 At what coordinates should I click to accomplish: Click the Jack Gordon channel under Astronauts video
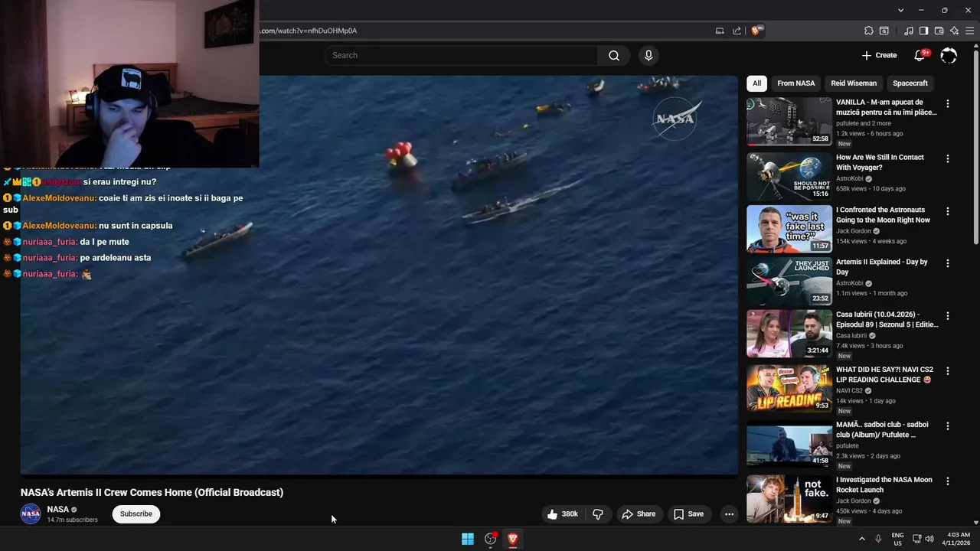(x=854, y=231)
